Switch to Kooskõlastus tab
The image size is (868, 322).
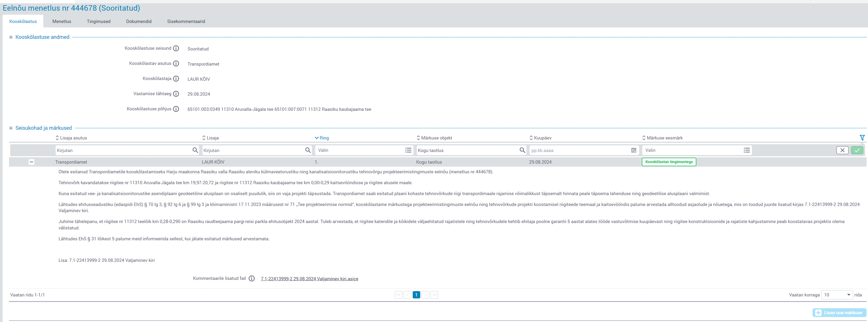coord(23,21)
